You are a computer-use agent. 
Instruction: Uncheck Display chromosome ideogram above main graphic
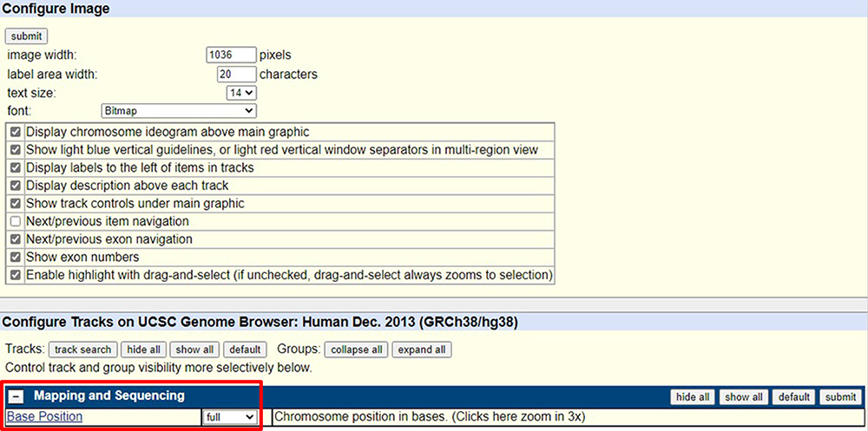click(15, 132)
